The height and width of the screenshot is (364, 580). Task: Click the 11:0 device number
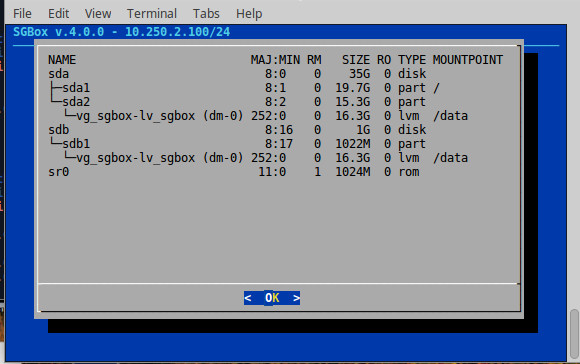click(x=272, y=172)
